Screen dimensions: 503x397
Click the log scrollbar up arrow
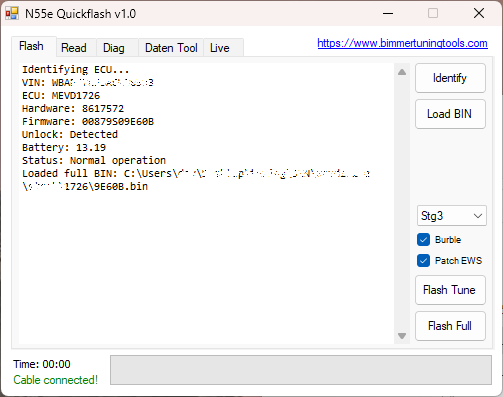click(x=402, y=72)
